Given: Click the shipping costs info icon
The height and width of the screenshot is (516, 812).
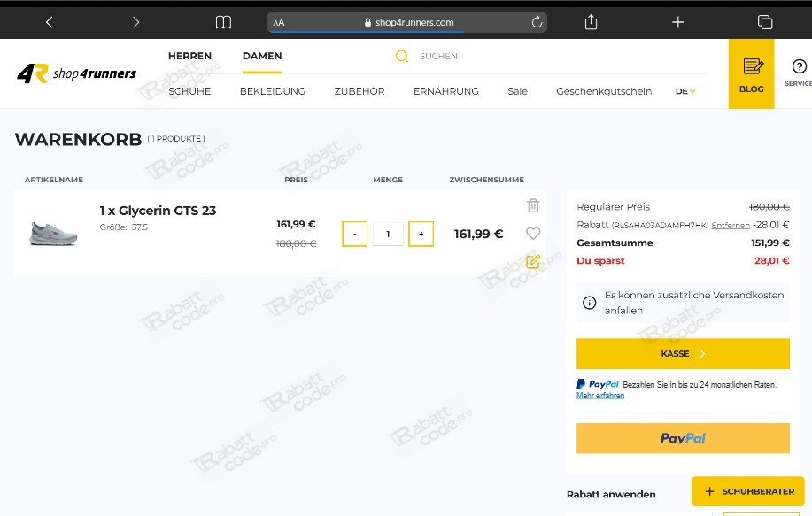Looking at the screenshot, I should tap(590, 303).
